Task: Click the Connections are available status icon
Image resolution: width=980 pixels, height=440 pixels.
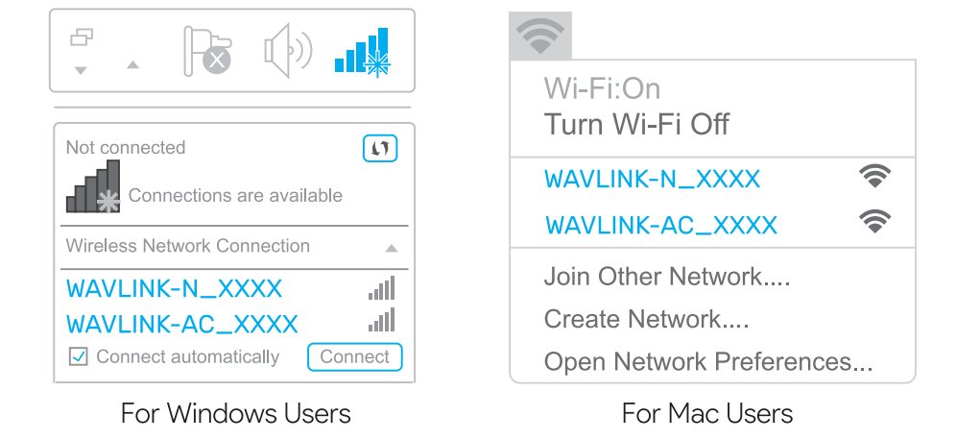Action: (x=94, y=187)
